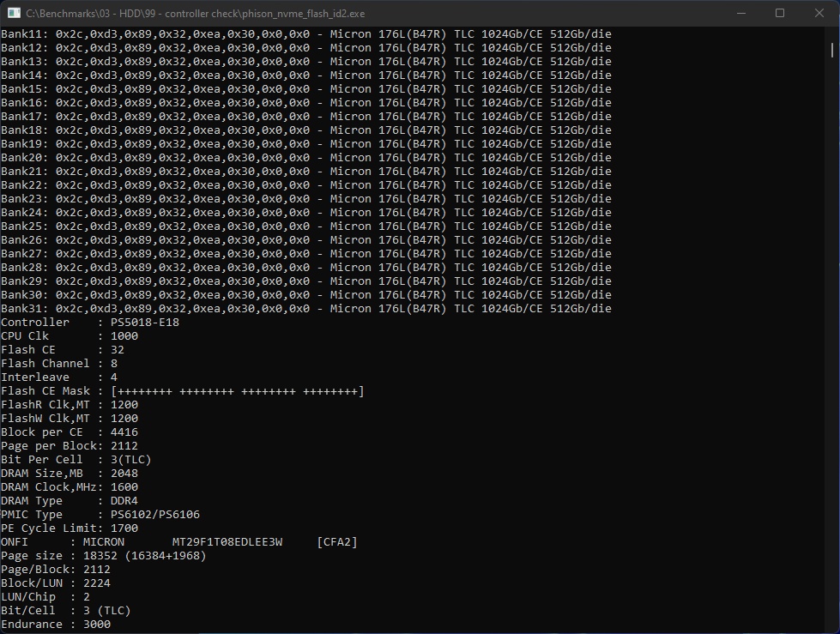Click the Bit Per Cell value 3(TLC)
The image size is (840, 634).
[x=131, y=460]
